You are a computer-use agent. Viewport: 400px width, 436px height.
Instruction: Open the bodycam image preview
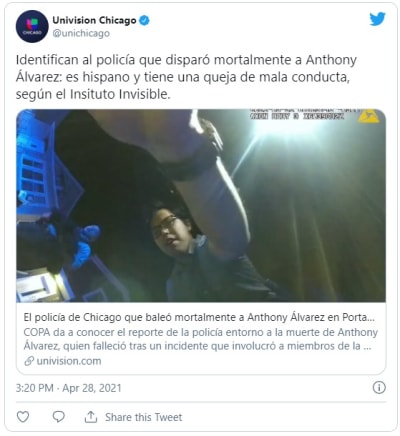201,205
